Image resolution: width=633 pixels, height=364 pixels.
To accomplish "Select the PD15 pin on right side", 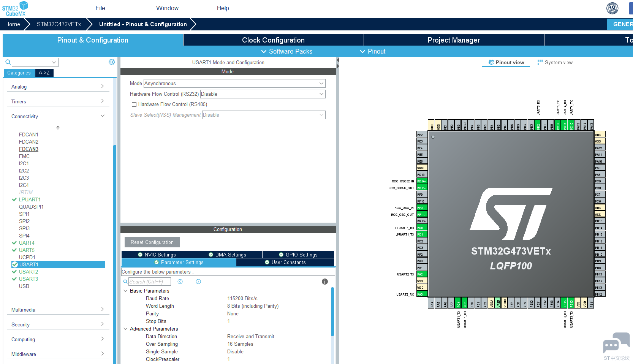I will coord(600,221).
